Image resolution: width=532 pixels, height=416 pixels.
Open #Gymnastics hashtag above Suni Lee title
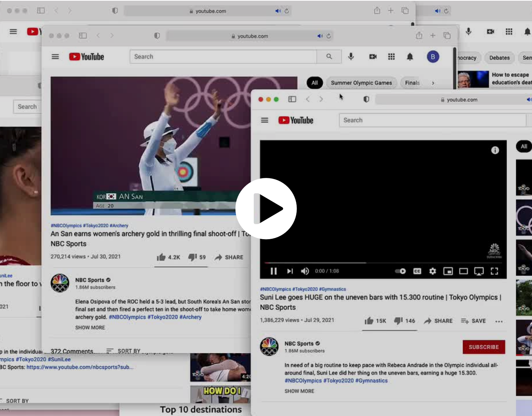tap(332, 289)
